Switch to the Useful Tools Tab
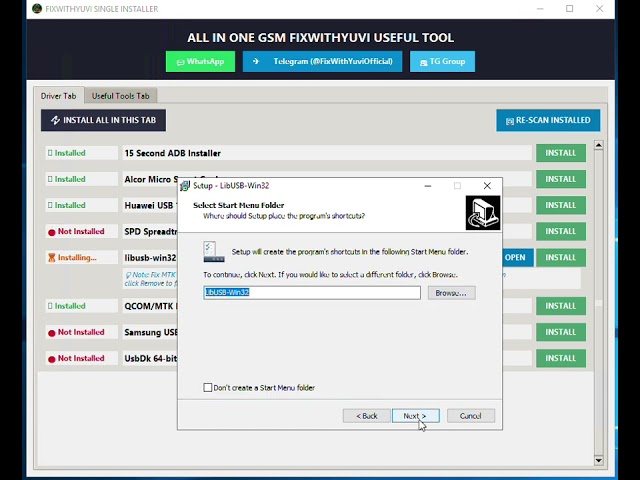This screenshot has width=640, height=480. click(x=120, y=96)
